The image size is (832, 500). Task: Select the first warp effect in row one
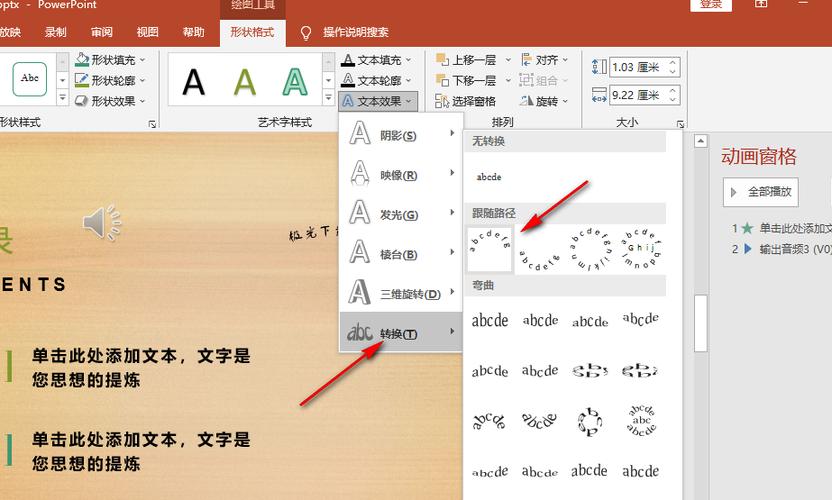pyautogui.click(x=490, y=321)
